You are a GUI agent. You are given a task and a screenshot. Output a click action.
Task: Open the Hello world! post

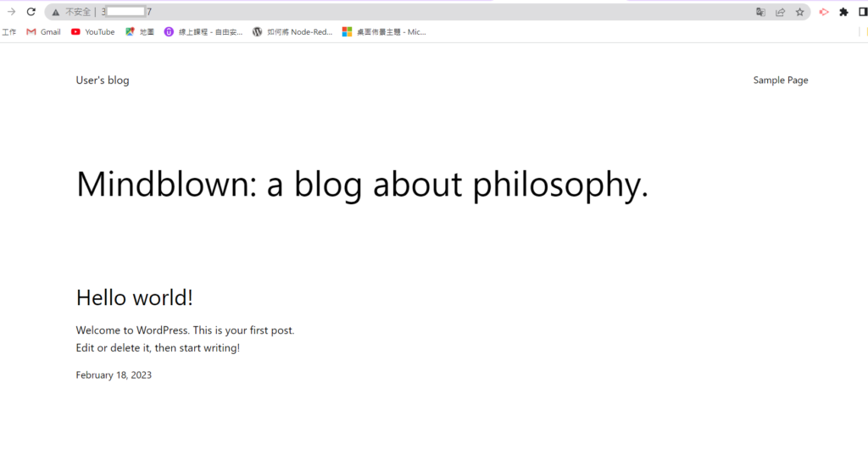(x=135, y=298)
